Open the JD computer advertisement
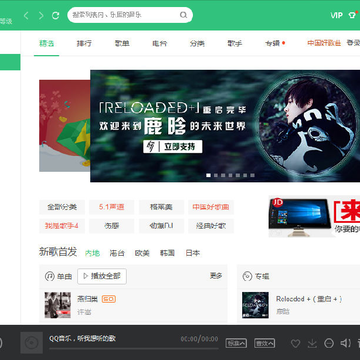The image size is (360, 360). (314, 216)
